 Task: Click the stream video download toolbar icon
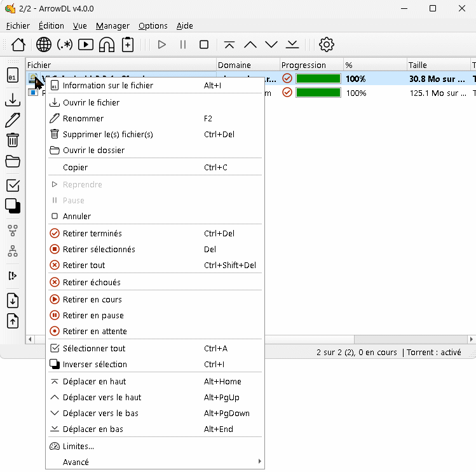[86, 44]
